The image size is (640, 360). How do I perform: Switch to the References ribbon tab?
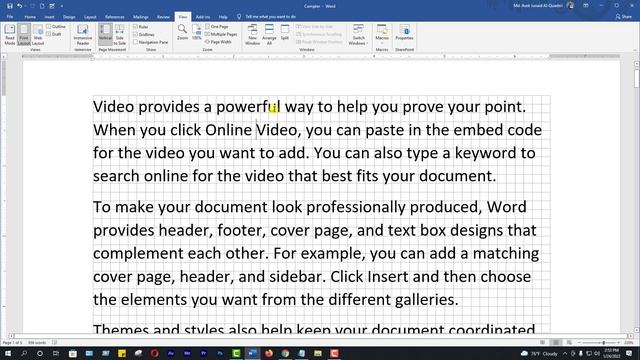[115, 17]
